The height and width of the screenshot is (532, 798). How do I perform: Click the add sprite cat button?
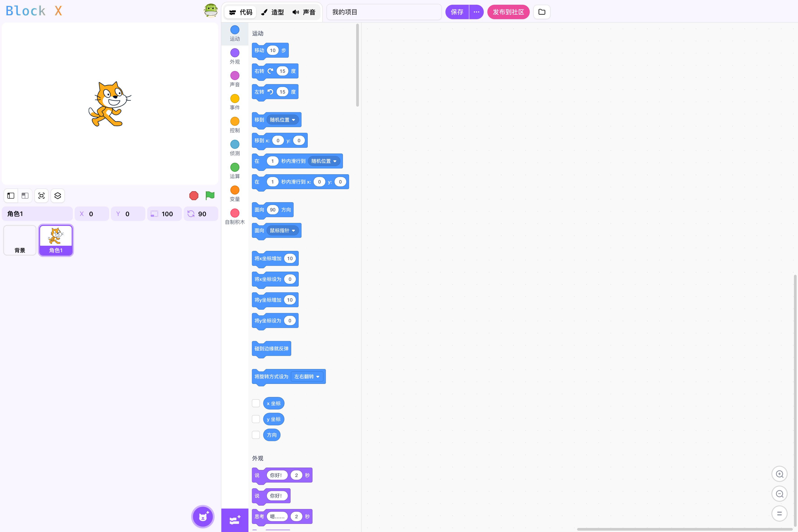[203, 516]
